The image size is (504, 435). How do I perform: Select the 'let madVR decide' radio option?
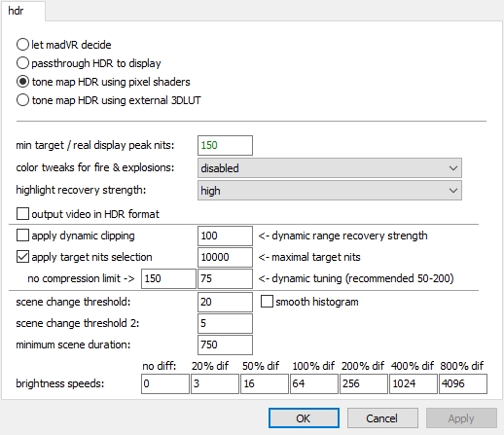(x=22, y=45)
